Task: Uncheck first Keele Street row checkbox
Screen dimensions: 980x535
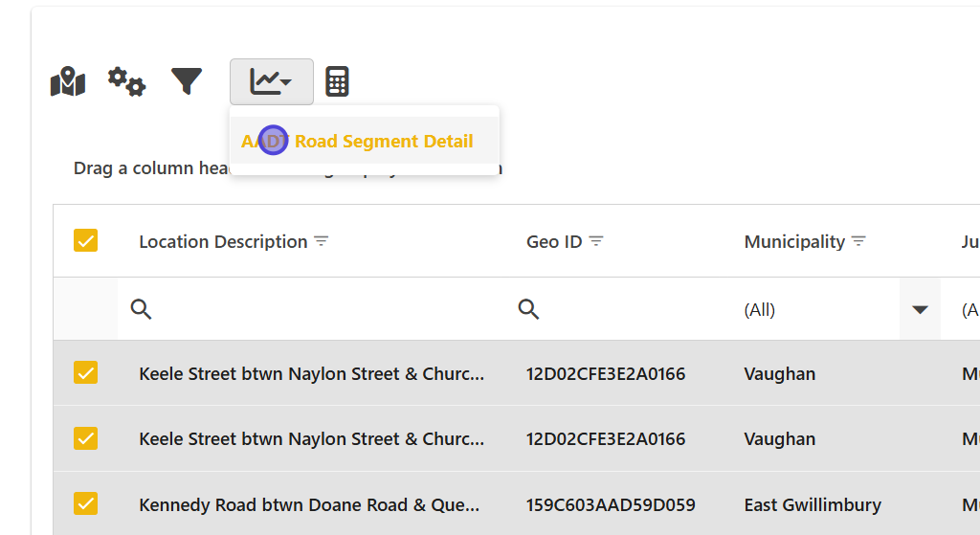Action: 86,372
